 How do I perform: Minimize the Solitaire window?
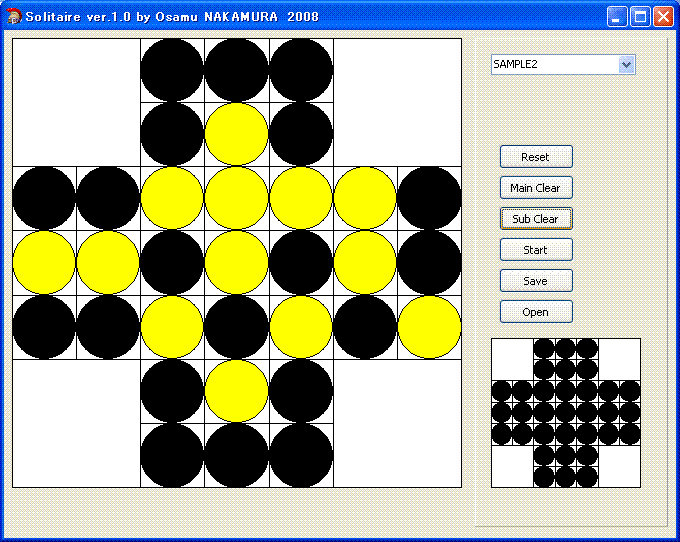click(x=616, y=17)
